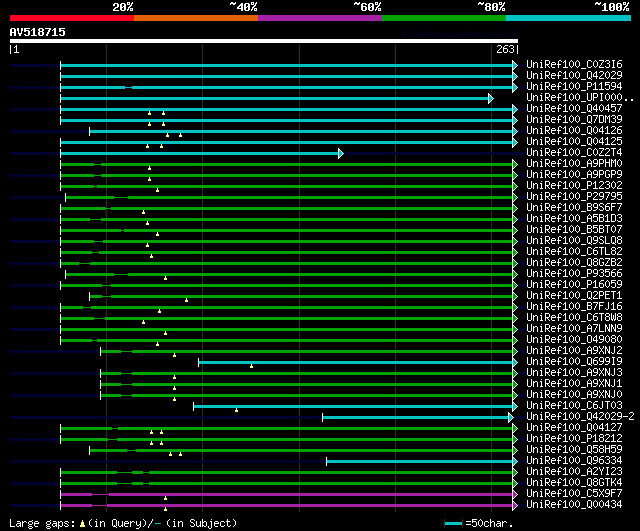640x531 pixels.
Task: Select the UniRef100_C6T8W8 text
Action: pos(574,318)
